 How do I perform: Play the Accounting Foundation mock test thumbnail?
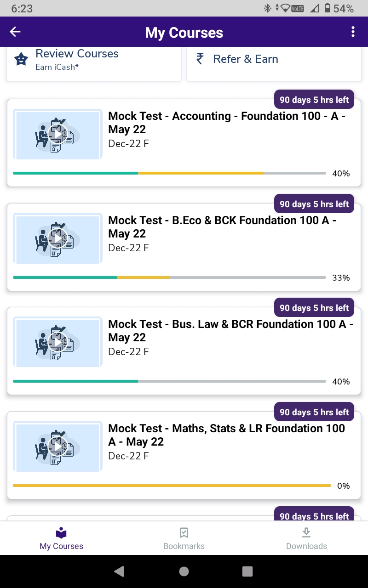point(58,134)
